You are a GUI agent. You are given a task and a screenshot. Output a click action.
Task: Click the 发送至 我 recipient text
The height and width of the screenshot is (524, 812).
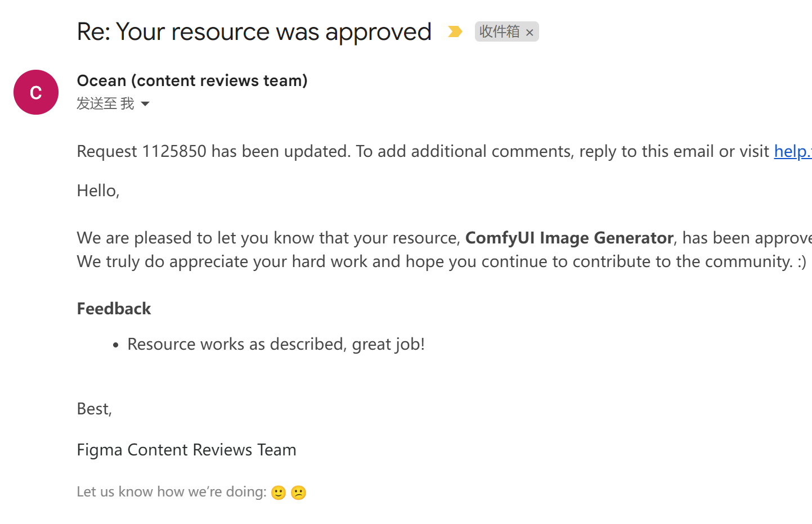pyautogui.click(x=105, y=103)
